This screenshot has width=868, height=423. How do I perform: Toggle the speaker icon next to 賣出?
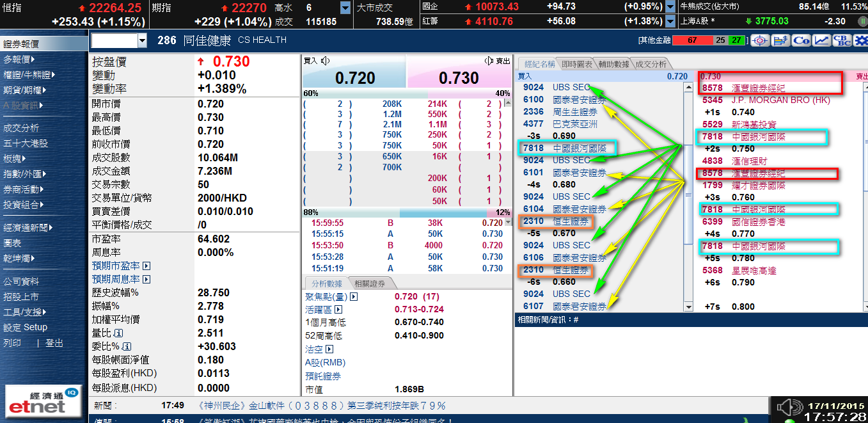coord(489,61)
